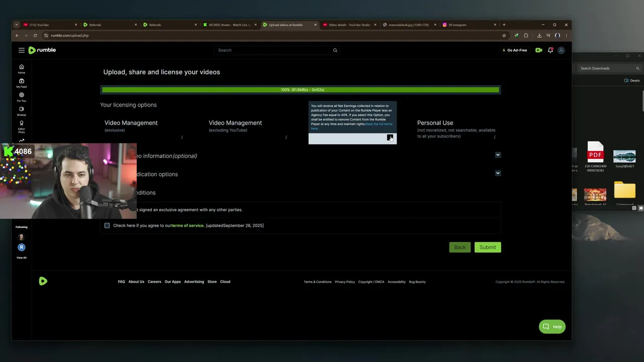Image resolution: width=644 pixels, height=362 pixels.
Task: Open the Careers footer link
Action: (154, 282)
